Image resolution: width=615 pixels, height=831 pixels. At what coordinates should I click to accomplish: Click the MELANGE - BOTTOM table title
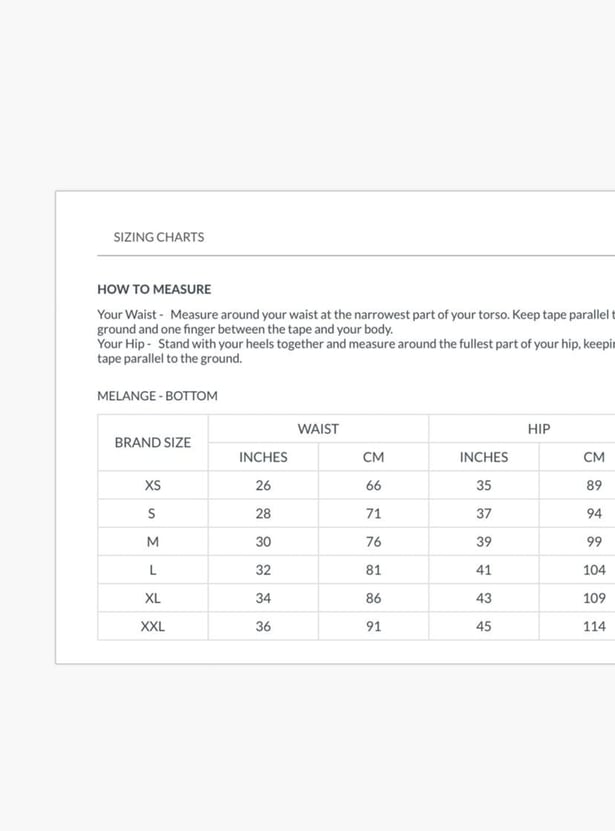point(157,396)
